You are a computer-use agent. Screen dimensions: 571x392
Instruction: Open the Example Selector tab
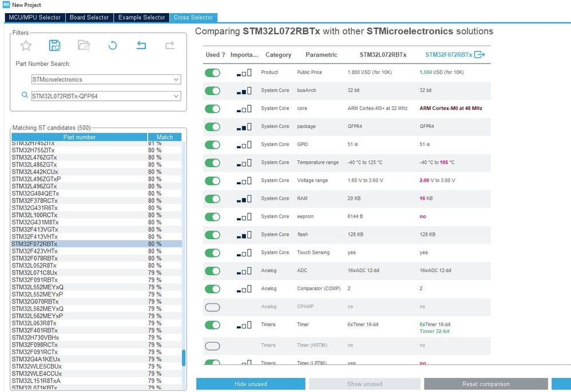(x=142, y=18)
